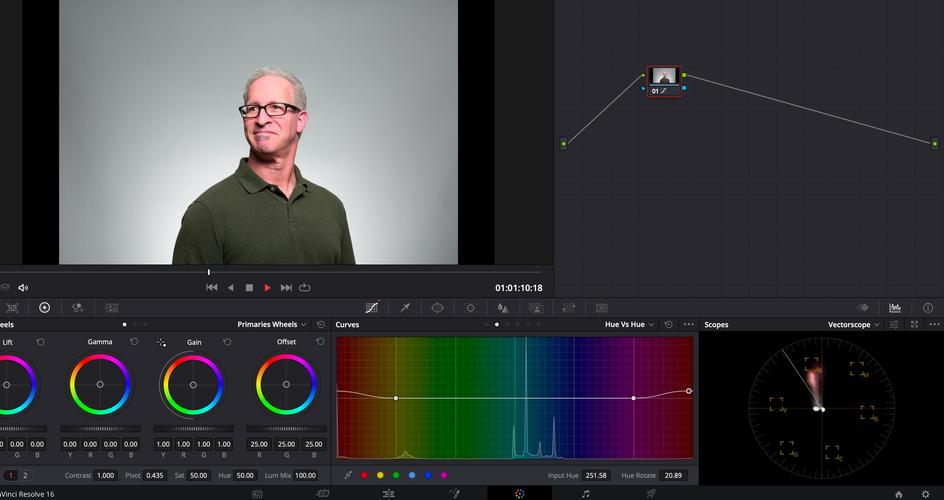Select the curve hue qualifier eyedropper
This screenshot has width=944, height=500.
348,475
